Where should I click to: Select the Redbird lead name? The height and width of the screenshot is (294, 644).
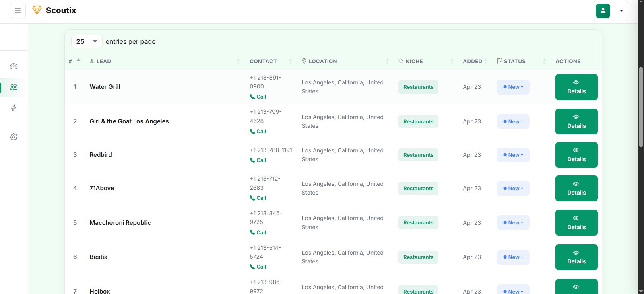[101, 155]
